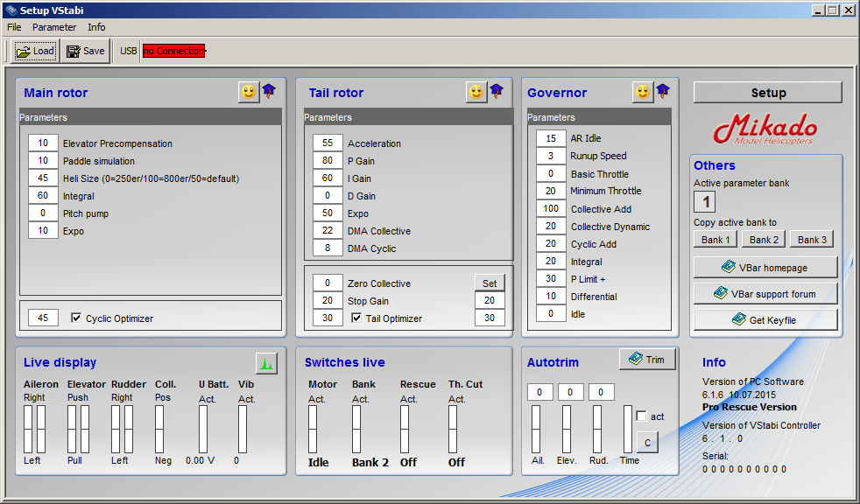
Task: Edit Paddle simulation value field
Action: tap(43, 160)
